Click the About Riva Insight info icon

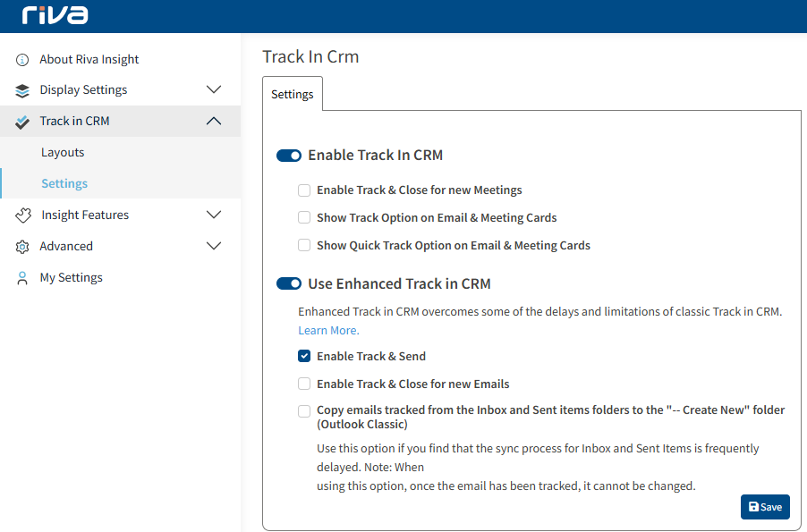tap(22, 60)
